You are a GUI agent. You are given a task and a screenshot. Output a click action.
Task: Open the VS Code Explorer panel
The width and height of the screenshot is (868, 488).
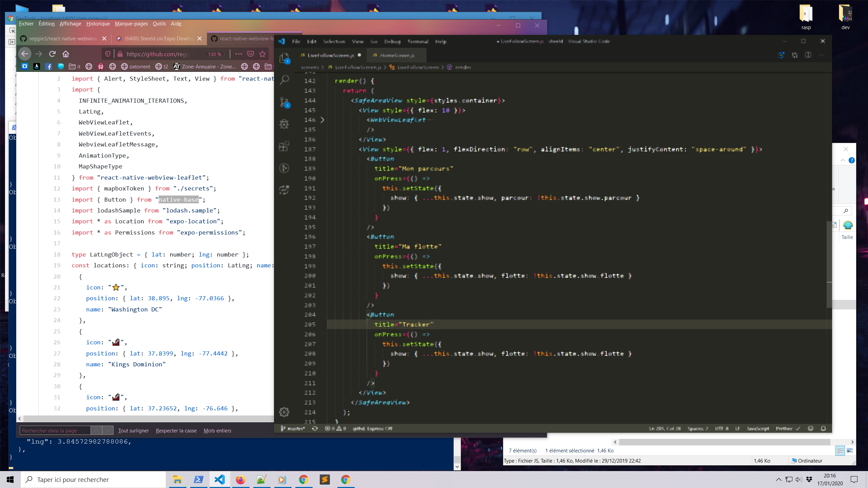click(284, 59)
